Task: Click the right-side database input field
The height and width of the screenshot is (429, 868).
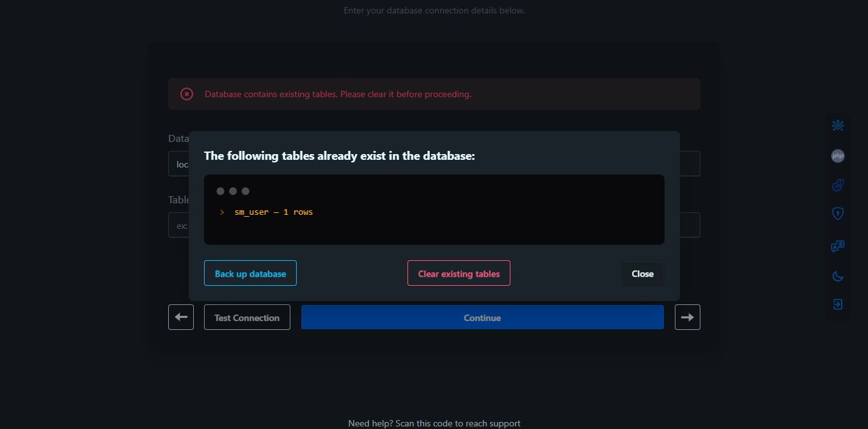Action: (690, 164)
